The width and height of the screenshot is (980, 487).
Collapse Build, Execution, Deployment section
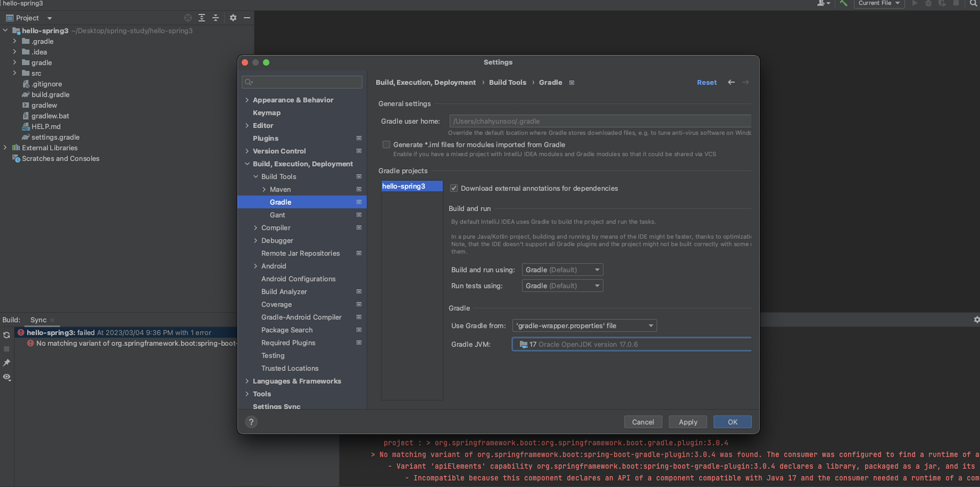(x=247, y=164)
